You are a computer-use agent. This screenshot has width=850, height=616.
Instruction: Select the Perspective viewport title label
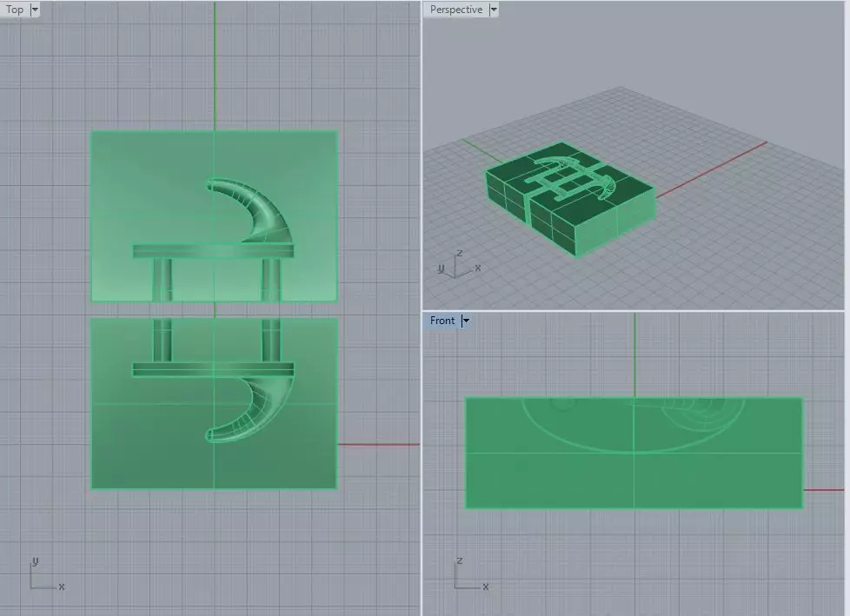[456, 10]
